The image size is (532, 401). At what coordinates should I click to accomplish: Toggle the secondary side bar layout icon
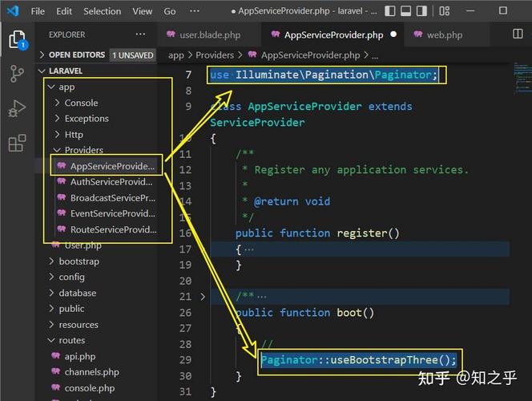[x=421, y=11]
